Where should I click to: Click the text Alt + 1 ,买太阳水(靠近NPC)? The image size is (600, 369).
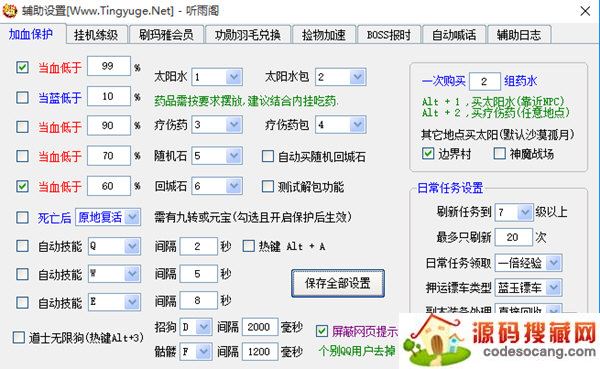coord(493,102)
